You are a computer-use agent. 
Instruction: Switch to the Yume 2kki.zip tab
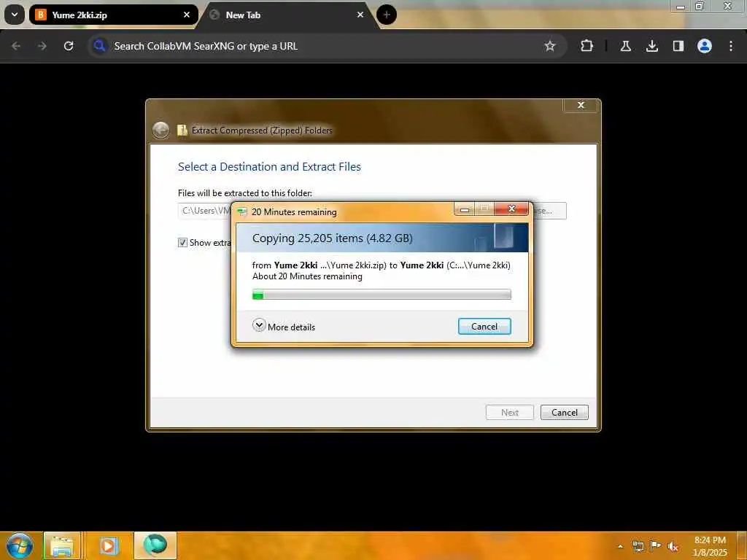(113, 15)
